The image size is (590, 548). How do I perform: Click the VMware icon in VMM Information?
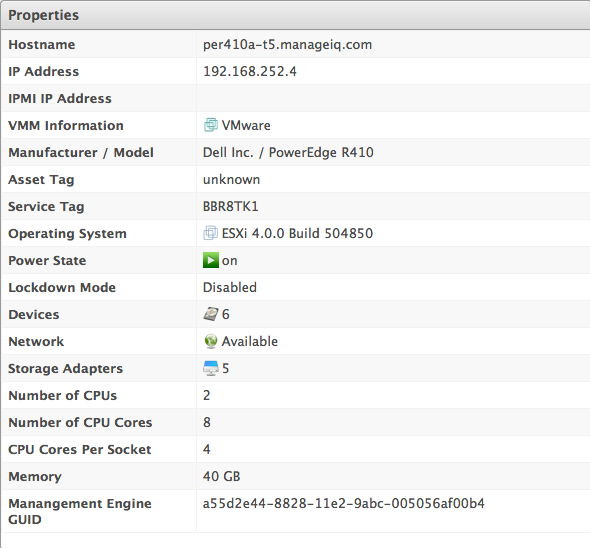[x=211, y=125]
